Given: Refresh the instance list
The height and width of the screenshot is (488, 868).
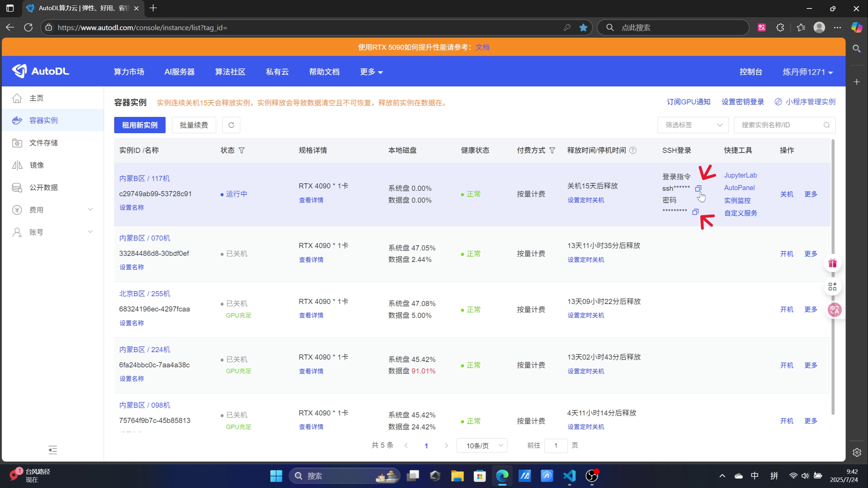Looking at the screenshot, I should click(231, 125).
